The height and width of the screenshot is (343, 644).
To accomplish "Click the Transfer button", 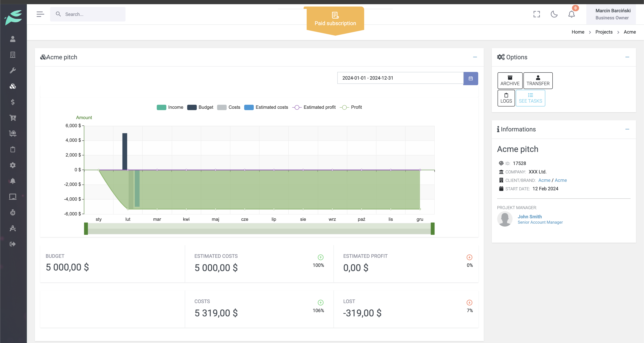I will 538,81.
